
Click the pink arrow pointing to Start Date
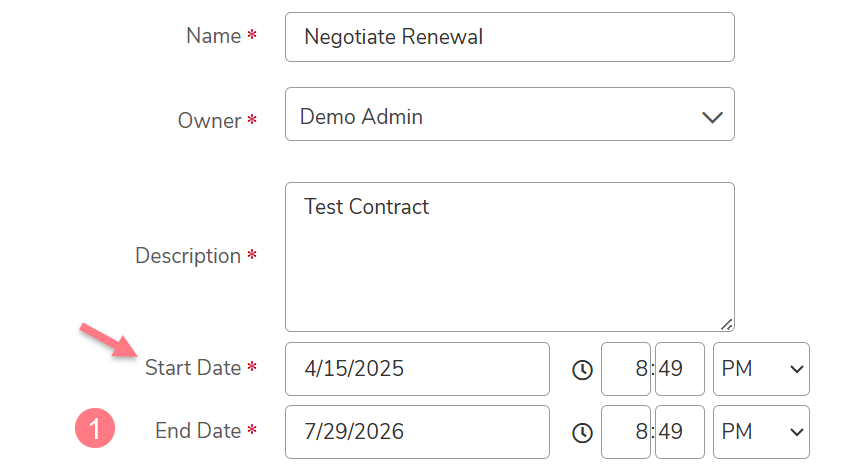[x=108, y=340]
